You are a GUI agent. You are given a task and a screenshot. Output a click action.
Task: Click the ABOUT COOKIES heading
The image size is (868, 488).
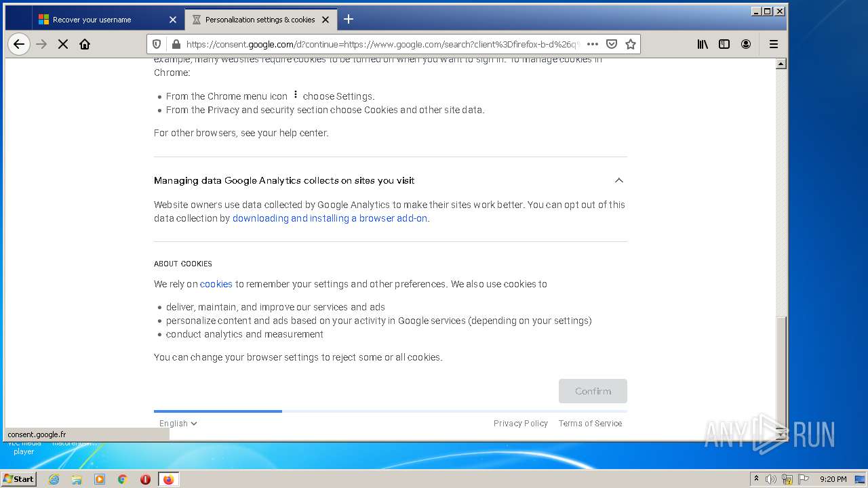(183, 264)
